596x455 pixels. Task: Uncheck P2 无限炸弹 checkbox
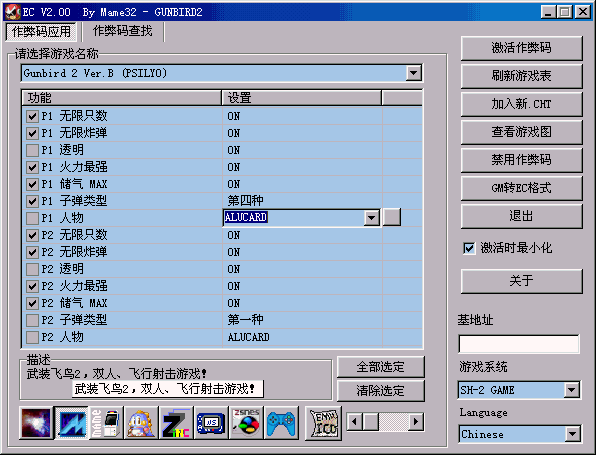[32, 252]
